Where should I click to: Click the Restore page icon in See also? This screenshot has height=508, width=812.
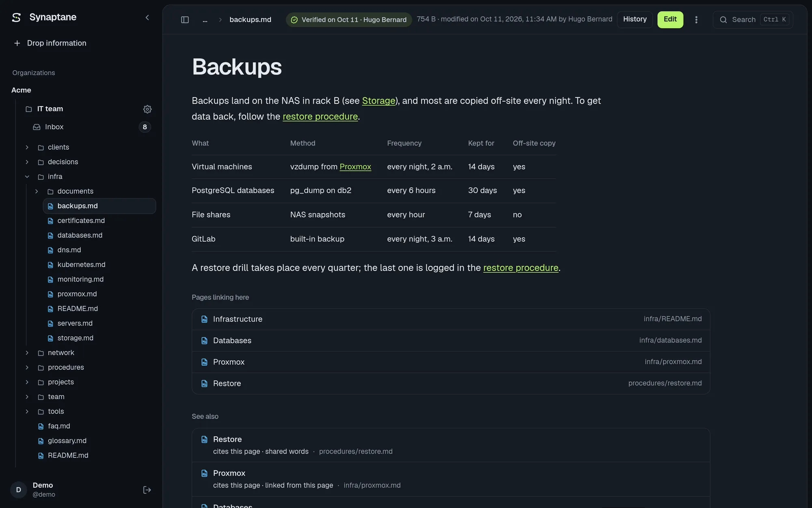click(x=204, y=439)
